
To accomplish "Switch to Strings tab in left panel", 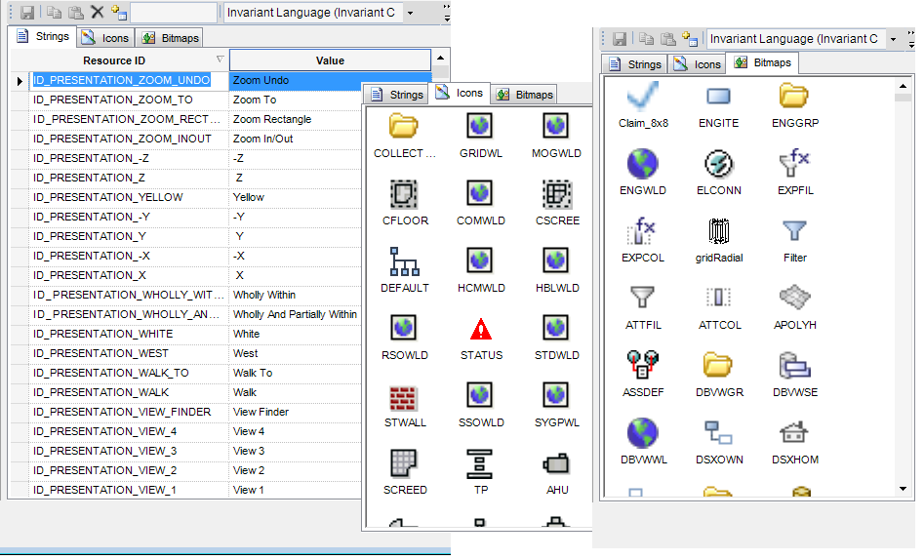I will (x=43, y=36).
